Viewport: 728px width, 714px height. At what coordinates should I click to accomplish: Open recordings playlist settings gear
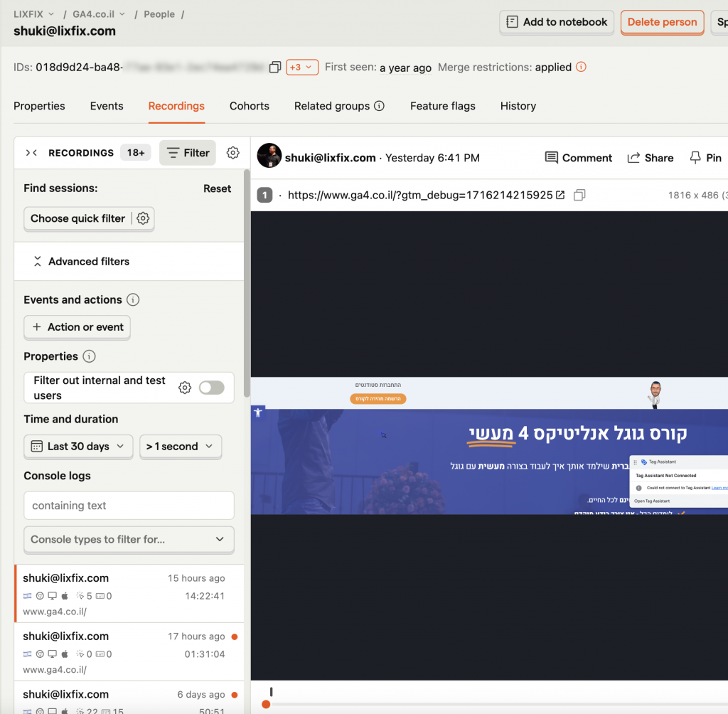point(233,153)
